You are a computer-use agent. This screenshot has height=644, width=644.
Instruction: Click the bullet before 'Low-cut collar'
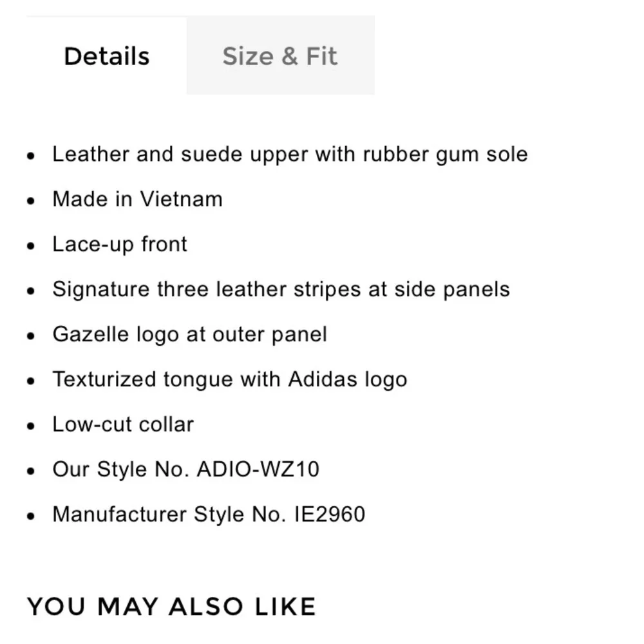[x=31, y=426]
